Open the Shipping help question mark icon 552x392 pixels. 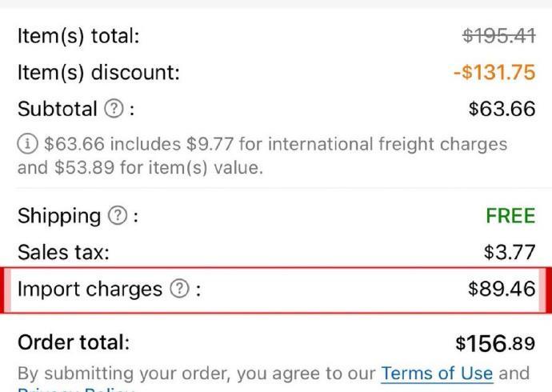coord(118,215)
